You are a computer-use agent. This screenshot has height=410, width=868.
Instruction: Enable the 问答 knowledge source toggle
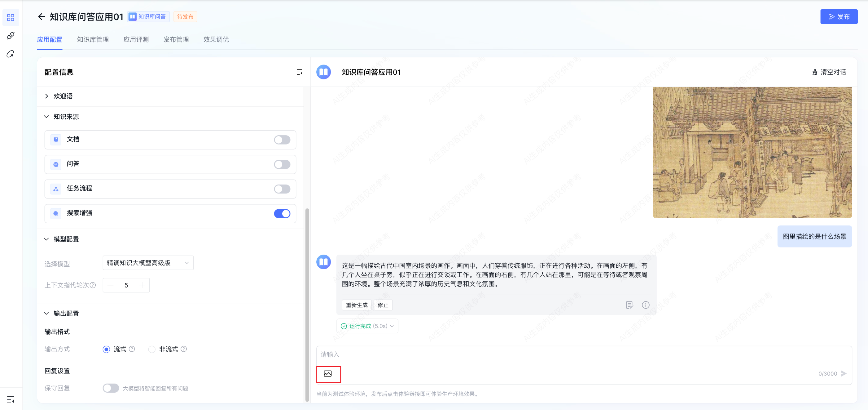pos(282,164)
